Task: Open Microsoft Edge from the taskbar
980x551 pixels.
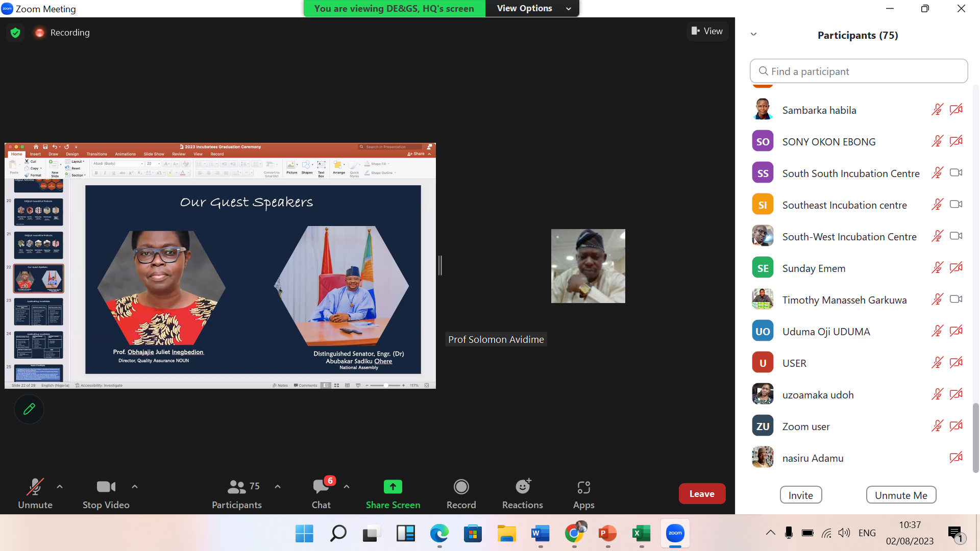Action: [439, 534]
